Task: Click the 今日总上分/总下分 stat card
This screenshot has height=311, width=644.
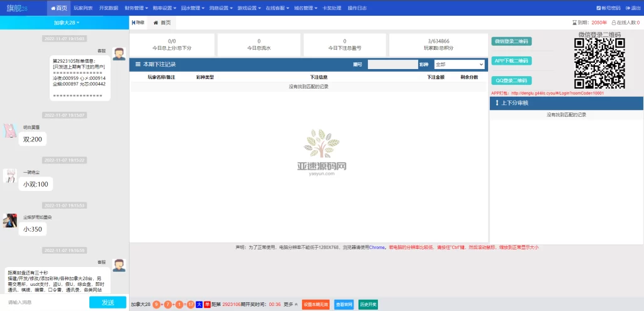Action: tap(172, 45)
